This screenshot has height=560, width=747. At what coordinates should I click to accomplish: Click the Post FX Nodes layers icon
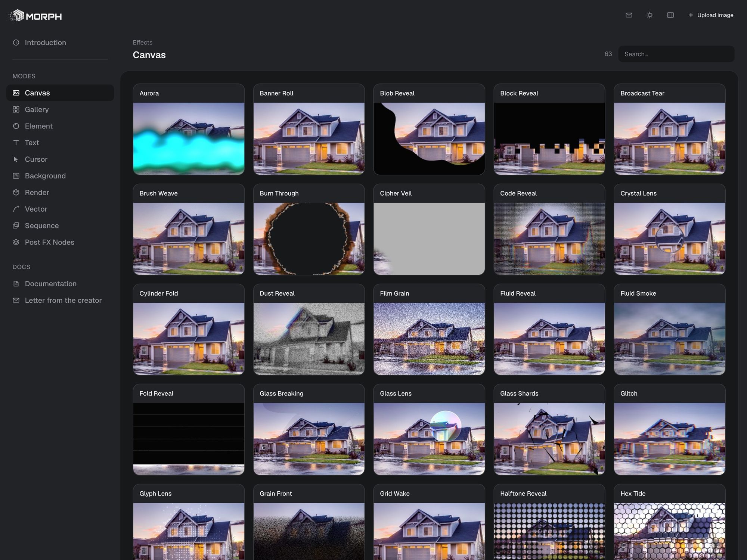[x=16, y=242]
